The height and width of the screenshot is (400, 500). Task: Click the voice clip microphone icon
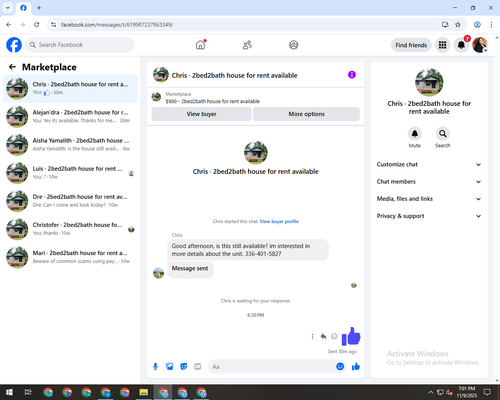click(x=155, y=367)
